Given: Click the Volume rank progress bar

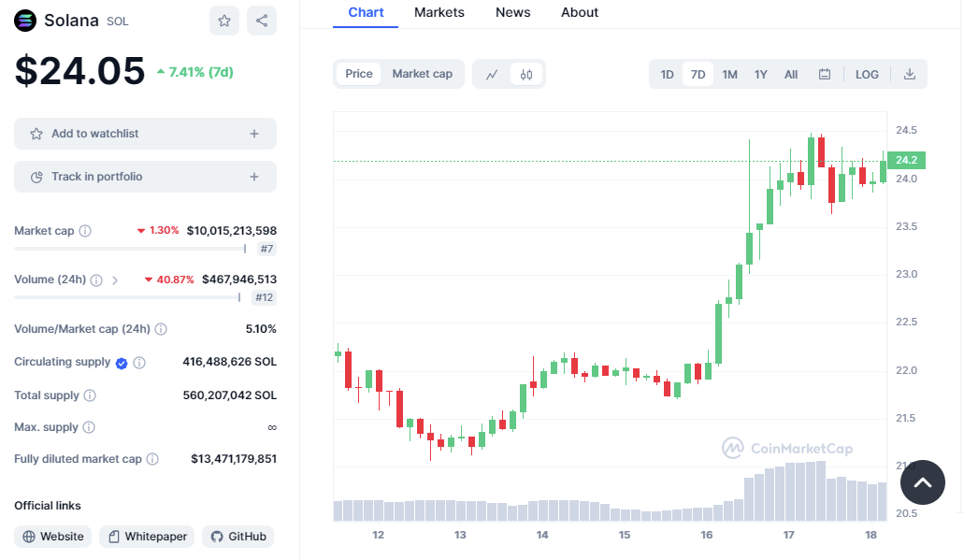Looking at the screenshot, I should point(127,297).
